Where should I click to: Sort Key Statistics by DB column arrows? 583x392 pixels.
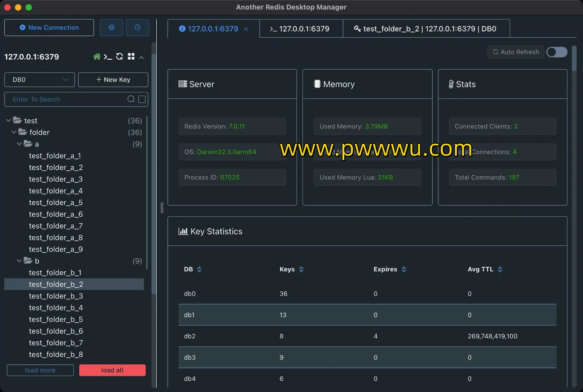[199, 270]
